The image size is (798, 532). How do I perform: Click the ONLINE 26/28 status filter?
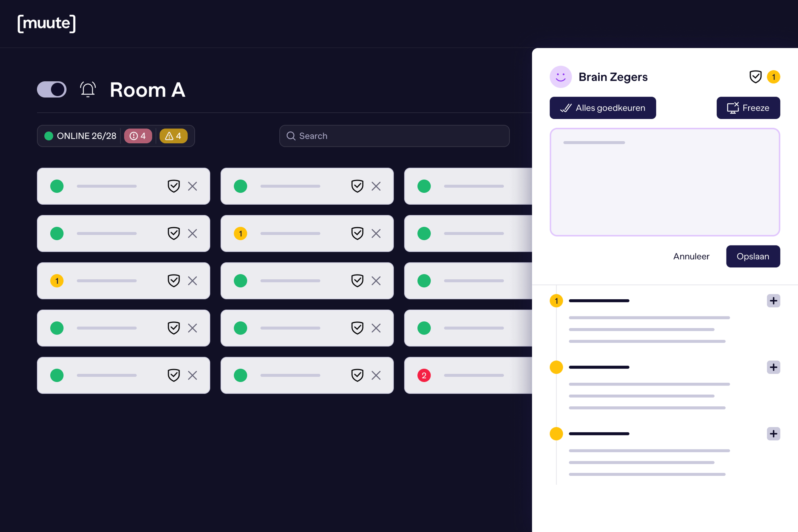(x=81, y=136)
